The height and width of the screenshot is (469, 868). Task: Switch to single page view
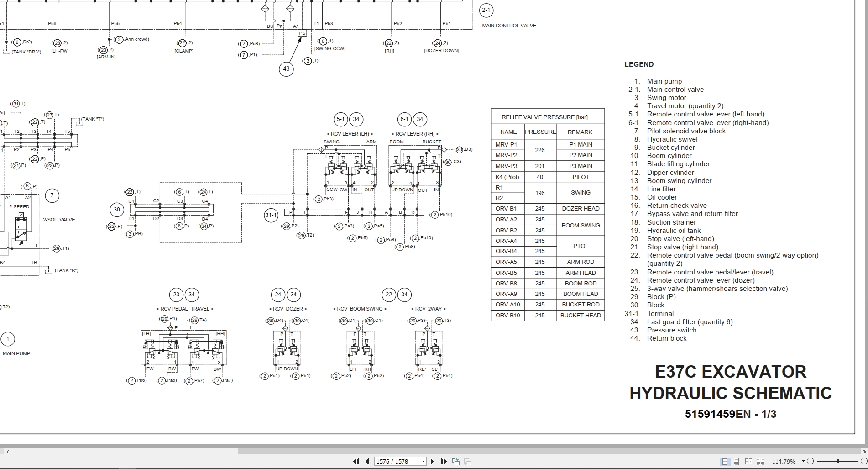[x=725, y=462]
